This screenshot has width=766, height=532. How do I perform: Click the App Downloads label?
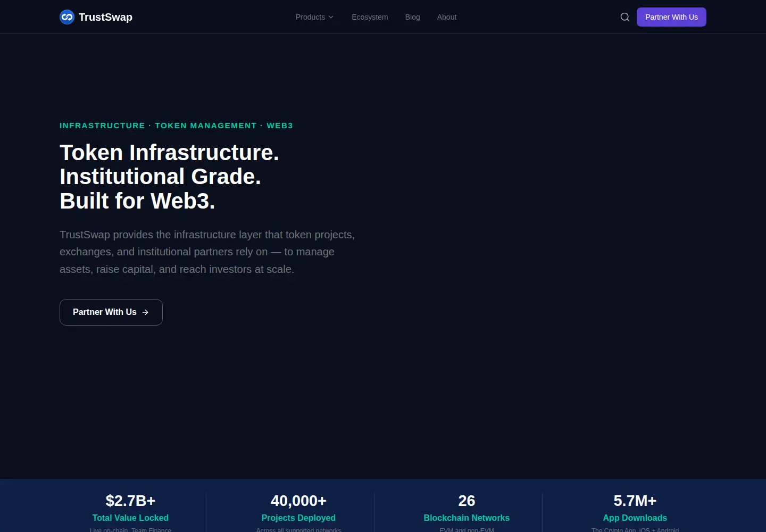[635, 518]
